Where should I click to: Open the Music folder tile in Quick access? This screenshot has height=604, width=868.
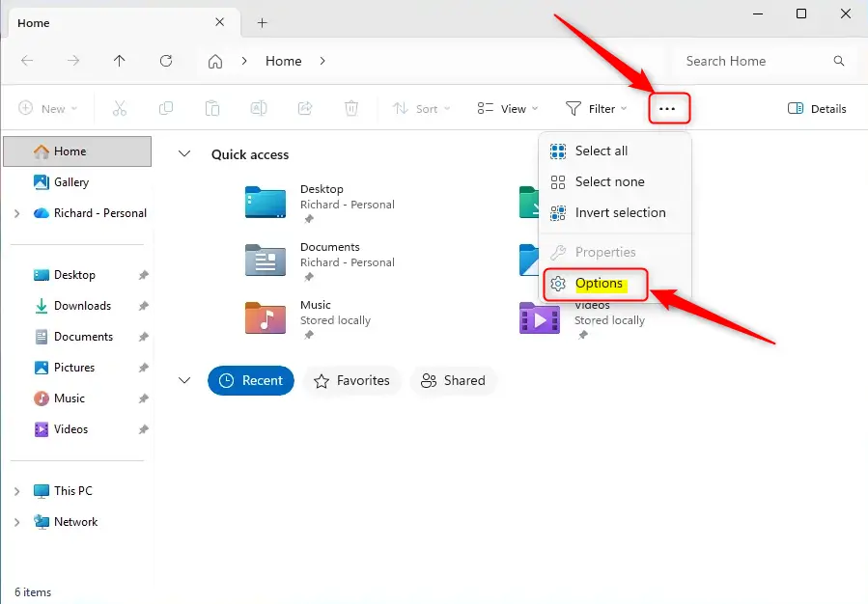coord(309,319)
